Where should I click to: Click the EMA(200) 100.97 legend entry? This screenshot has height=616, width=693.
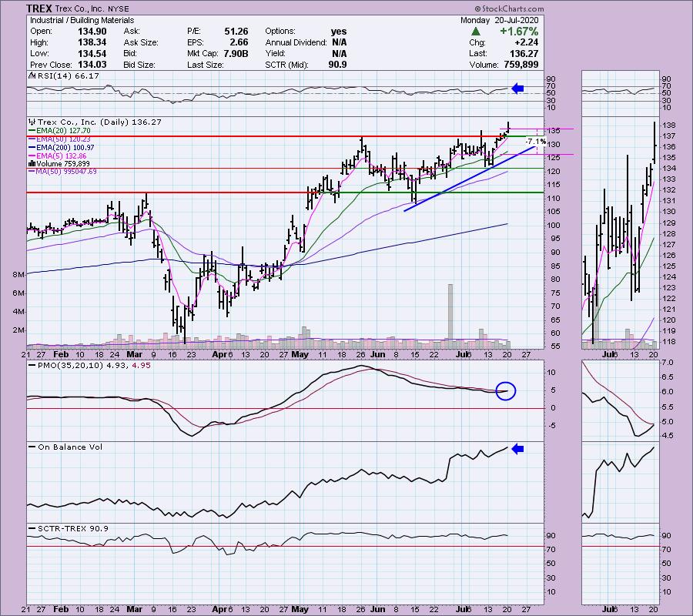65,148
